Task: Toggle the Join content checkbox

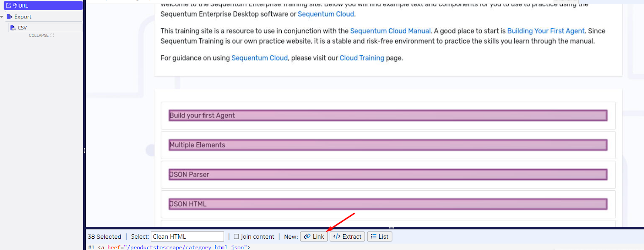Action: [x=236, y=237]
